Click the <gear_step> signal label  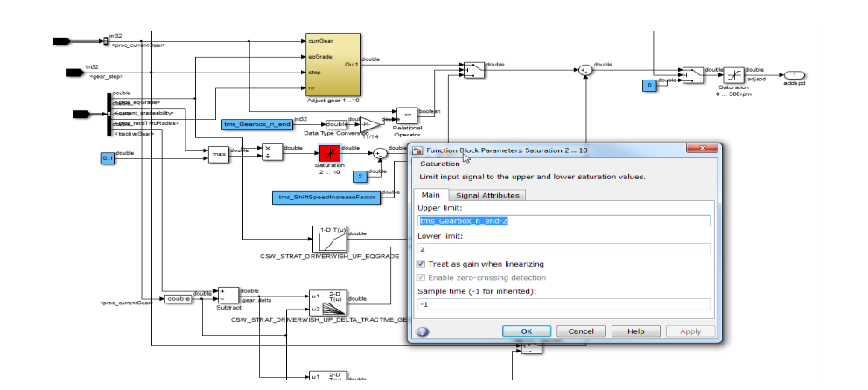(x=105, y=76)
